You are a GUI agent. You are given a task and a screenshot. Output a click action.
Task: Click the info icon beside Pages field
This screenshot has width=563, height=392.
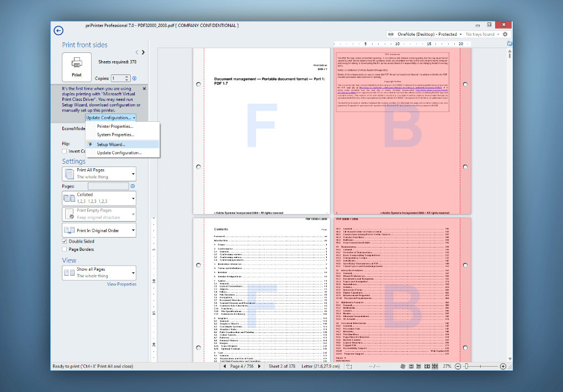pyautogui.click(x=133, y=186)
